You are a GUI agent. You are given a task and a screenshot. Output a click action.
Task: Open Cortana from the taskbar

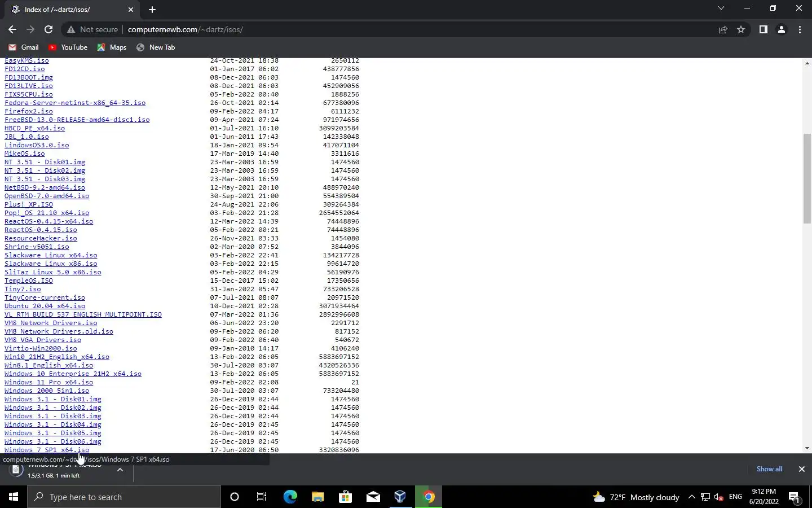[x=235, y=497]
